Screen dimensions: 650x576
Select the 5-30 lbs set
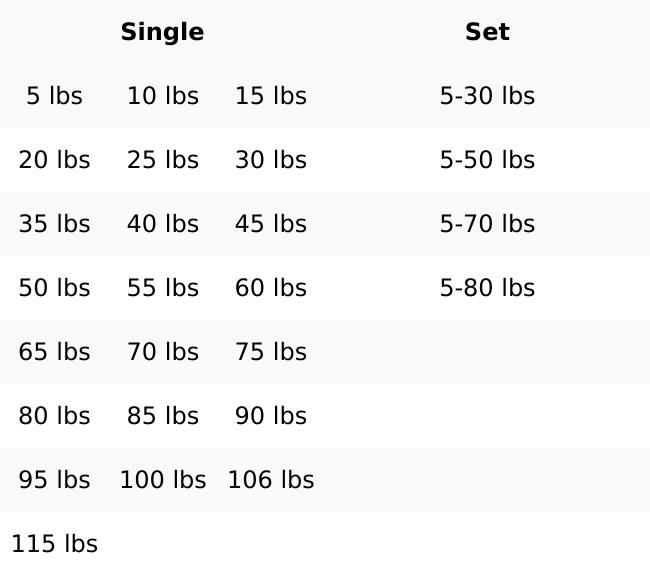487,96
